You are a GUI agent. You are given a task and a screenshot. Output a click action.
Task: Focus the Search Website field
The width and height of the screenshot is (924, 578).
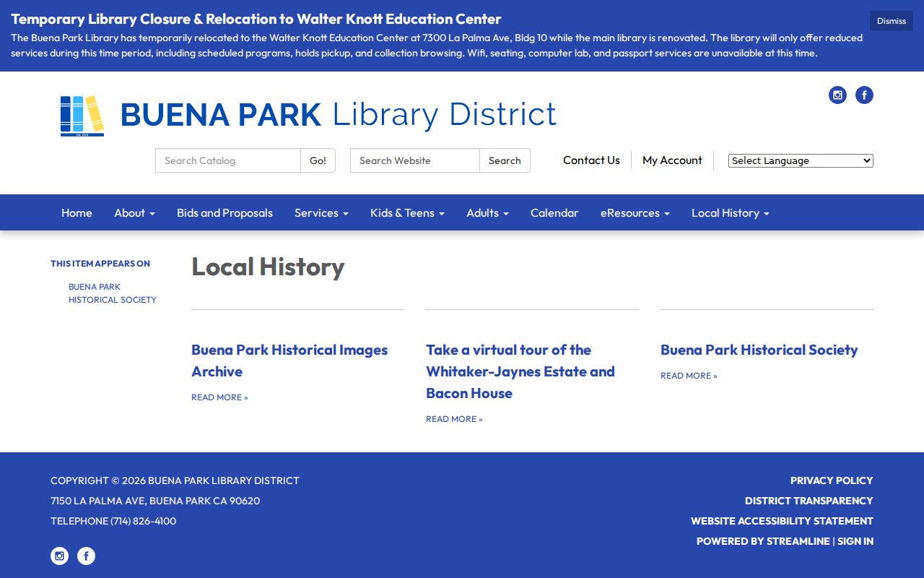[x=415, y=160]
